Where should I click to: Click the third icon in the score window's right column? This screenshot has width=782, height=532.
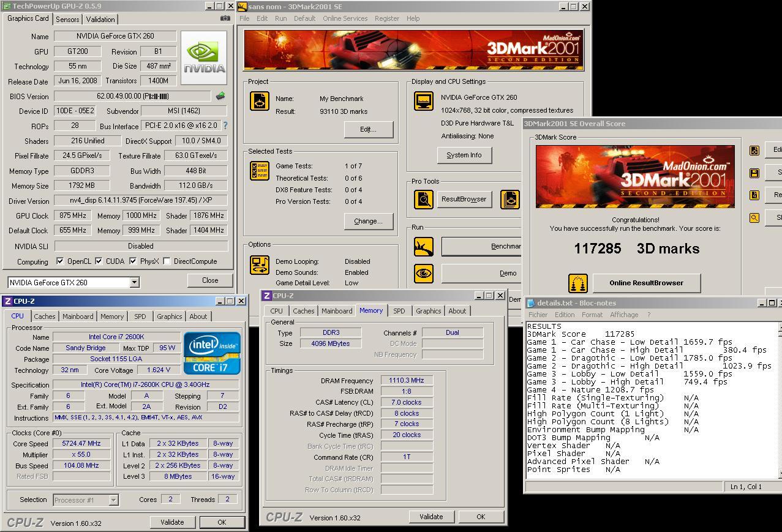coord(754,195)
